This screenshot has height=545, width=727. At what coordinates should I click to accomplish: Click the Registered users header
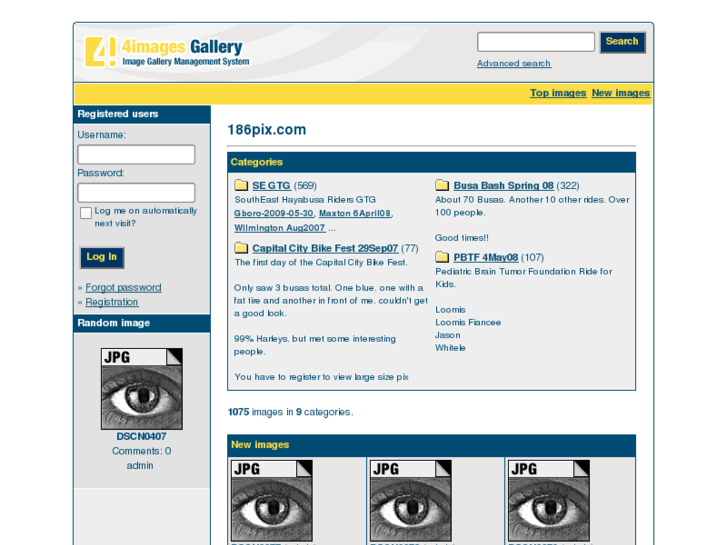pos(142,114)
